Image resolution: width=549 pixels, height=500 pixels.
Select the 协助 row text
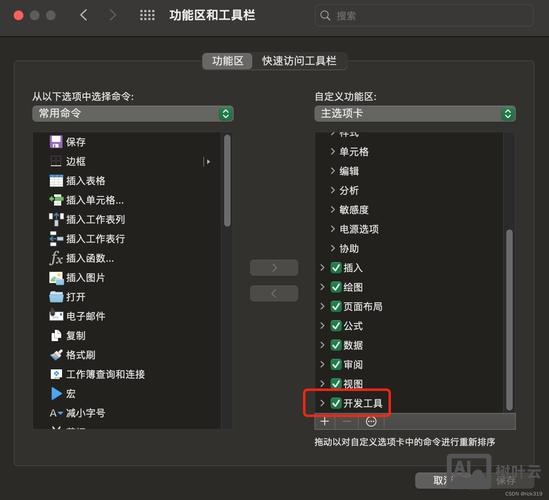[x=349, y=249]
